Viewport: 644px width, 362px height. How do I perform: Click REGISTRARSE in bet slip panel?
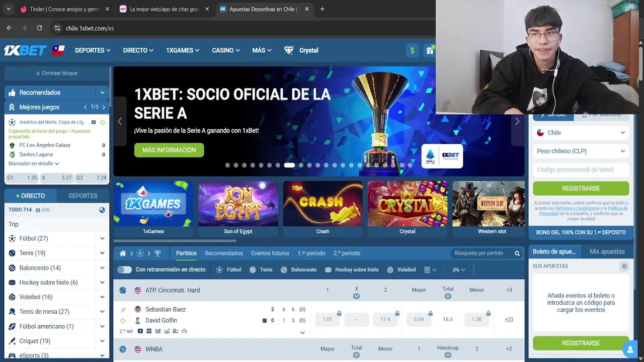pos(581,343)
